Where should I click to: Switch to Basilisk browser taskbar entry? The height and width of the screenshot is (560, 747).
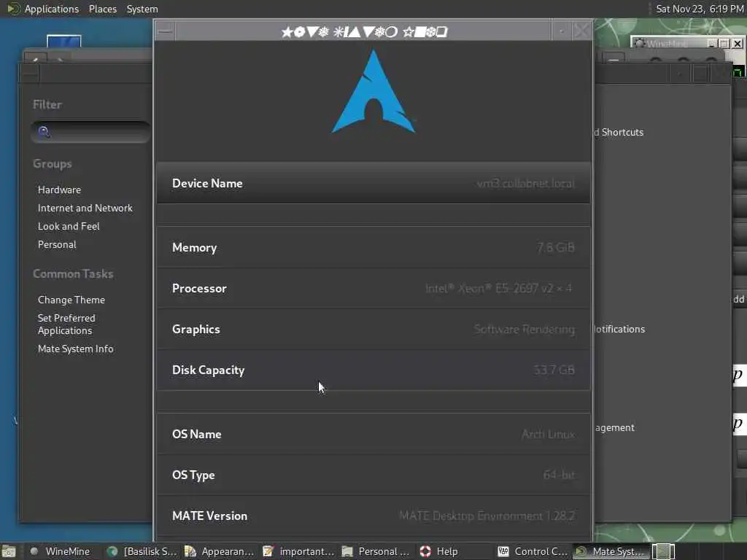142,551
